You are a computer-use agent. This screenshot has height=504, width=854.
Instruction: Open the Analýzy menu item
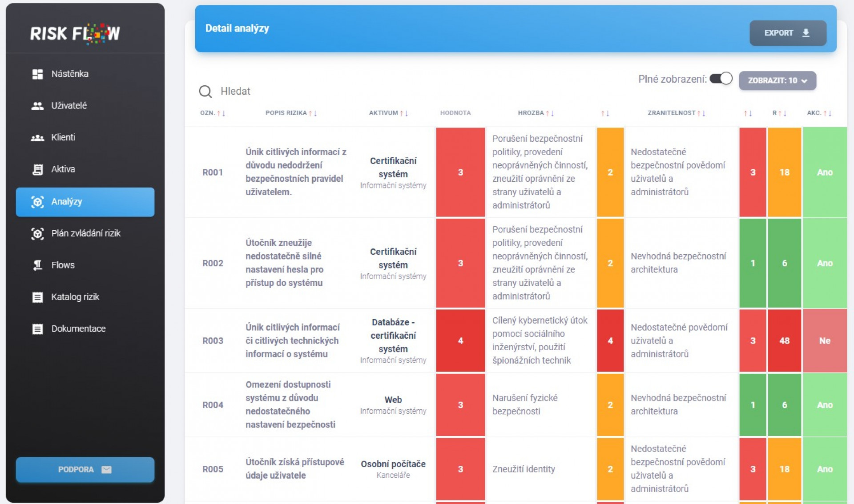pos(85,202)
